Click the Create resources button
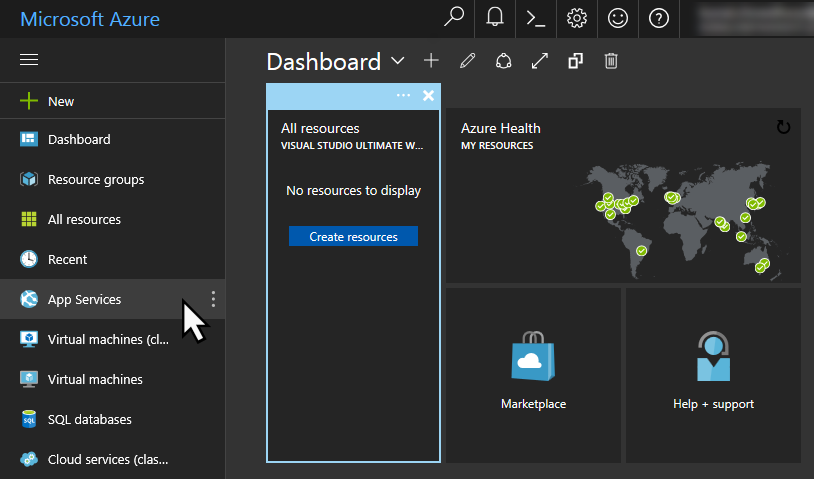This screenshot has height=479, width=814. [353, 236]
